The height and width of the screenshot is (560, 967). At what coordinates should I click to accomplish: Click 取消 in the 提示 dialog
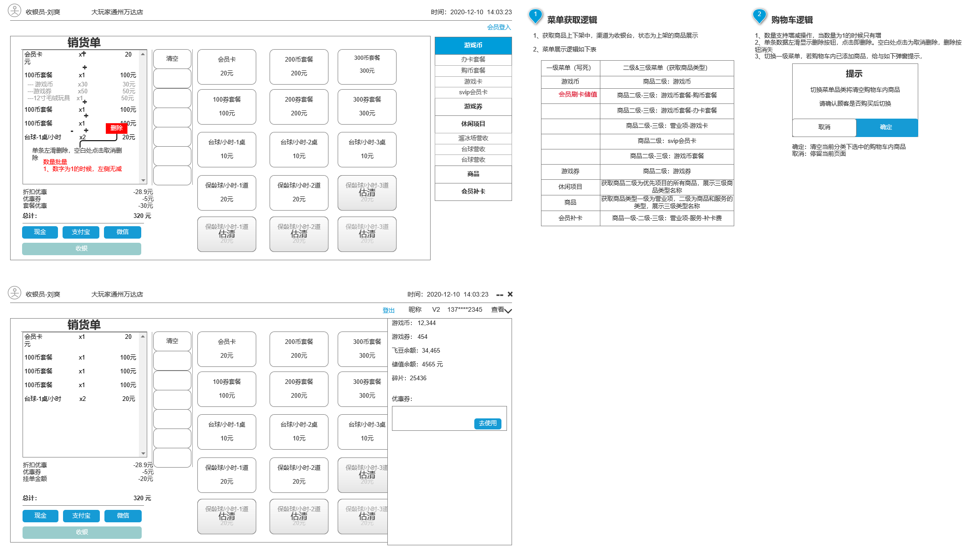coord(824,127)
